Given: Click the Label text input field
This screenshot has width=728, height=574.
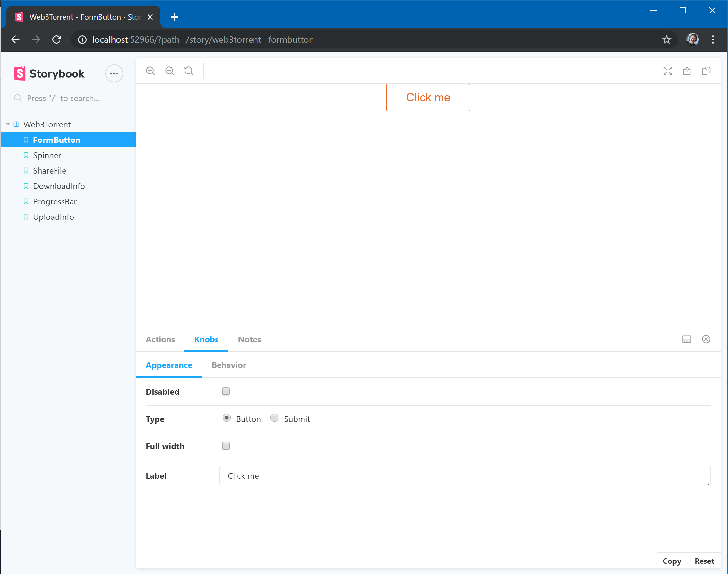Looking at the screenshot, I should click(465, 475).
